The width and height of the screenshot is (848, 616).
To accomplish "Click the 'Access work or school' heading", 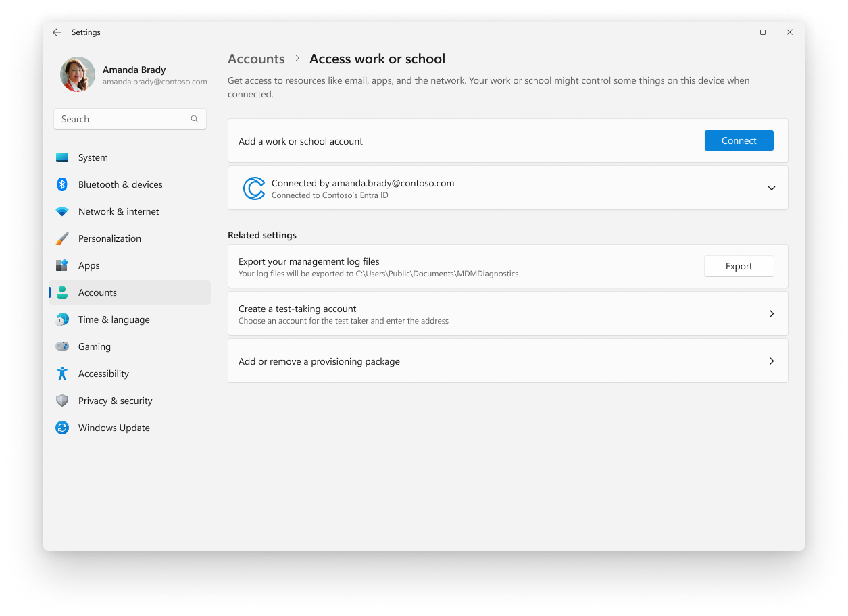I will (x=377, y=59).
